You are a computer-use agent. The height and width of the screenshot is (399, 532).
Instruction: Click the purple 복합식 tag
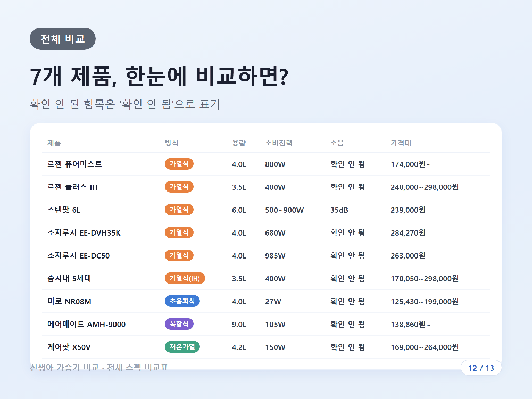pyautogui.click(x=179, y=324)
